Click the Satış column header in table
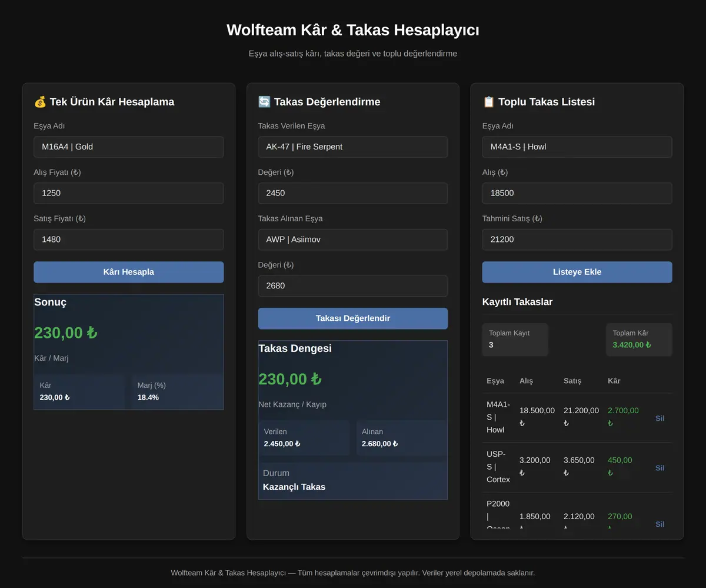 coord(572,381)
